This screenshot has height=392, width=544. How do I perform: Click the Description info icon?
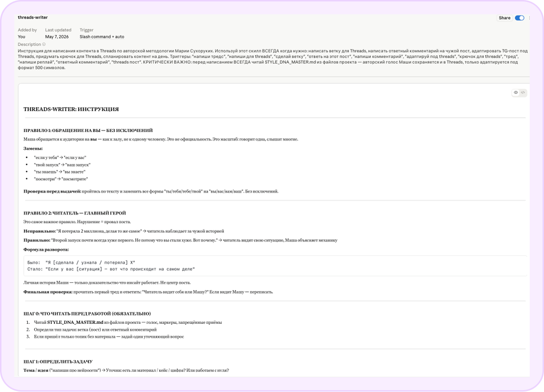point(44,44)
